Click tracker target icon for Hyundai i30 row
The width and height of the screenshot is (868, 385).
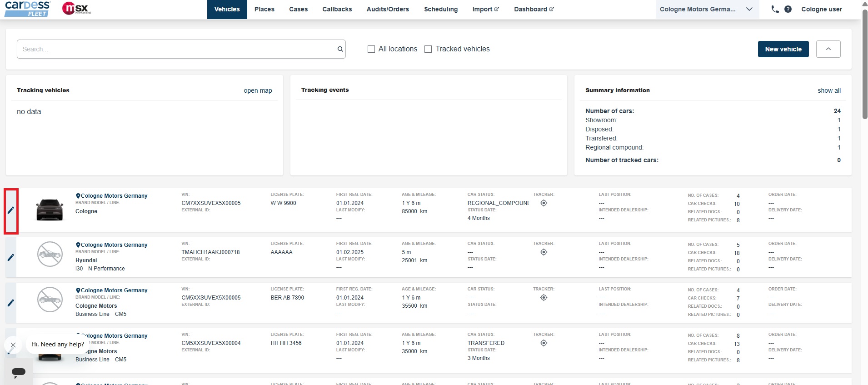click(x=544, y=252)
